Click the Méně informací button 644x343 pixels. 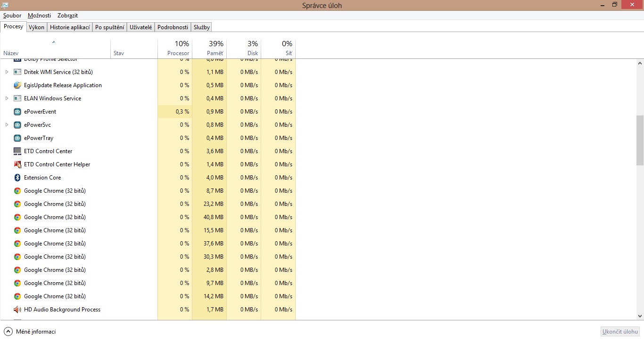click(30, 332)
